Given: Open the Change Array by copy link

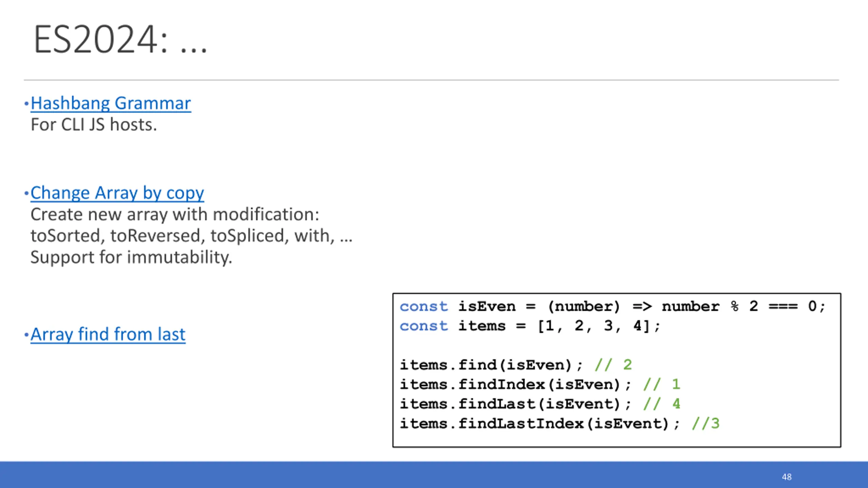Looking at the screenshot, I should (x=117, y=193).
